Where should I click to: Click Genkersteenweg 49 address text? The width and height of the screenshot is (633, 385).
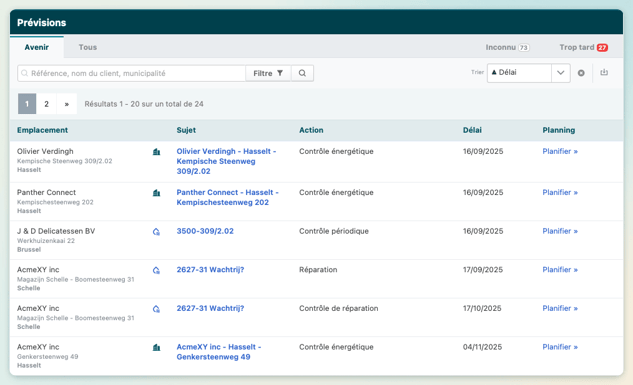[x=48, y=357]
